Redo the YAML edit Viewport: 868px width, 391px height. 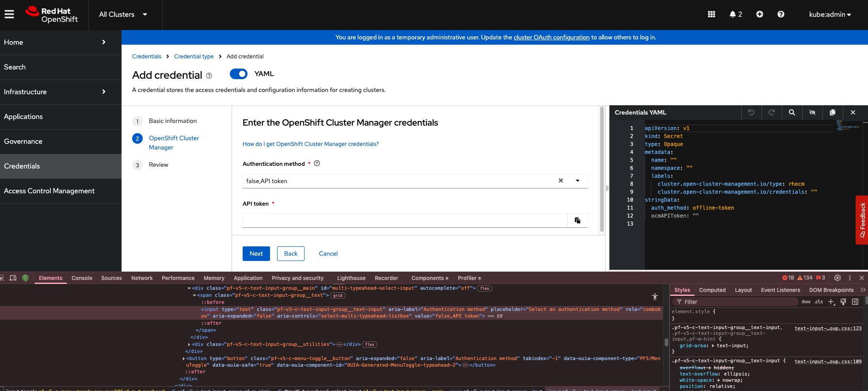click(772, 112)
